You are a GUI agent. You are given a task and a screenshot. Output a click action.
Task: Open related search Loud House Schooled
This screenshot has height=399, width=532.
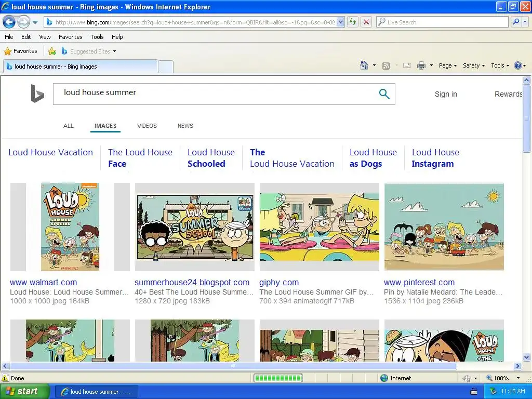[x=211, y=158]
